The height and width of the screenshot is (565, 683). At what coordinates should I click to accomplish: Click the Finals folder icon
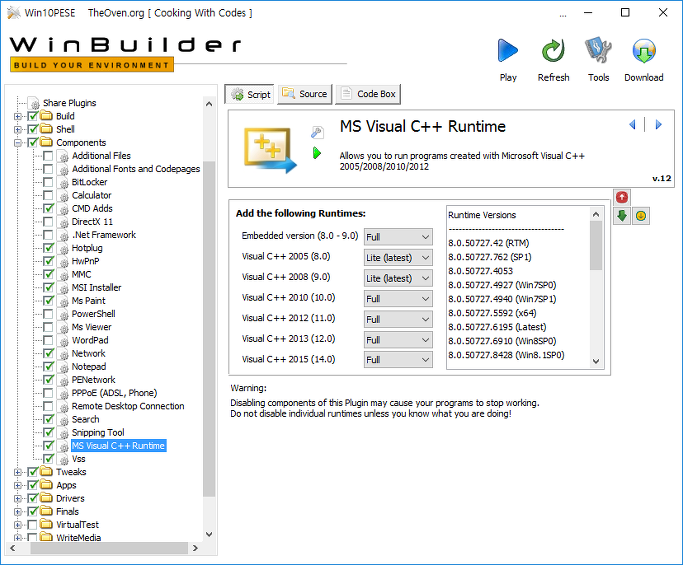pos(46,511)
